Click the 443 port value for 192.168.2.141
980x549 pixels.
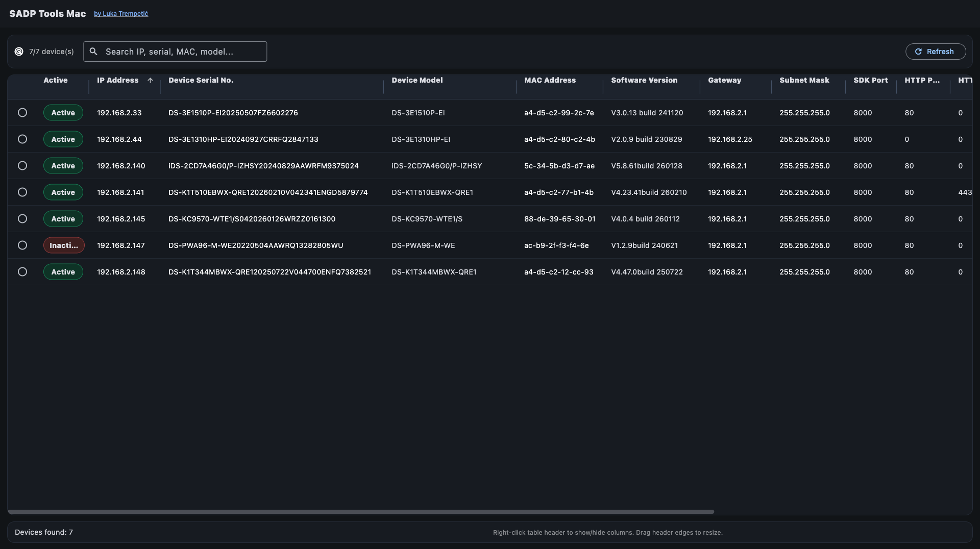point(965,192)
